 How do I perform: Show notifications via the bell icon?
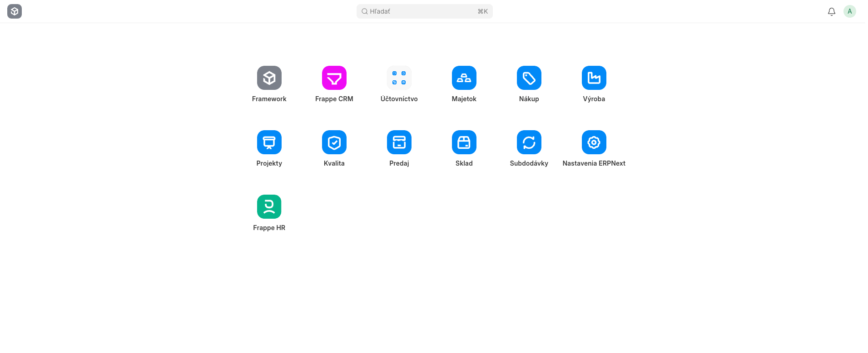pyautogui.click(x=831, y=11)
